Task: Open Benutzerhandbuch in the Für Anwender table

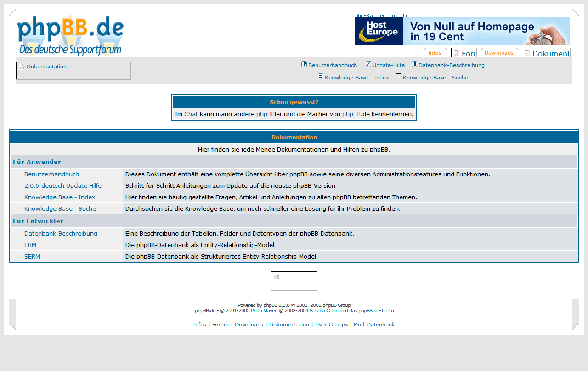Action: pos(51,174)
